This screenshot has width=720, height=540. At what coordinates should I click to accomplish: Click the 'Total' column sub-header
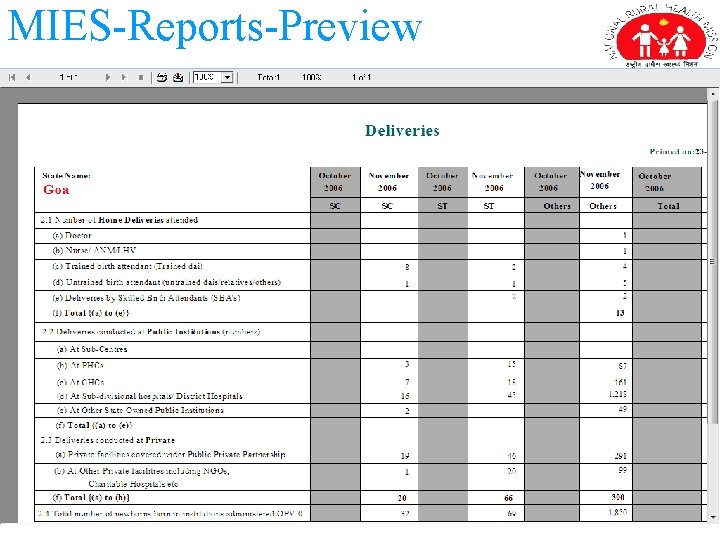click(668, 206)
